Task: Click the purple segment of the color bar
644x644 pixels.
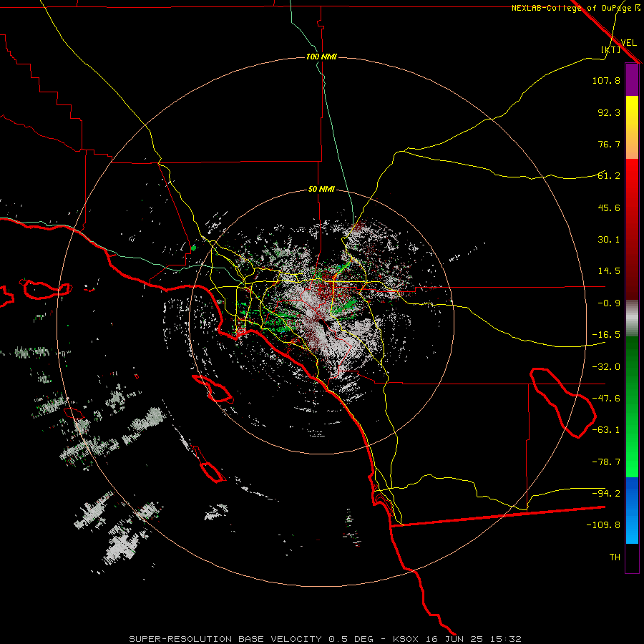Action: pos(632,80)
